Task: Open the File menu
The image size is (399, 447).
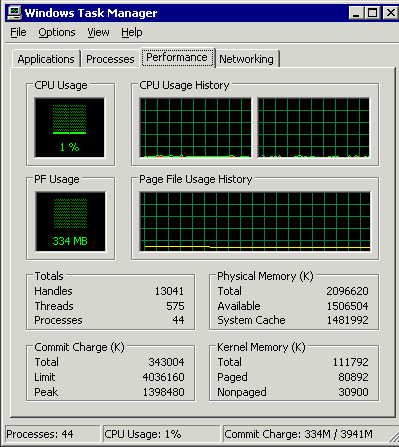Action: click(x=18, y=32)
